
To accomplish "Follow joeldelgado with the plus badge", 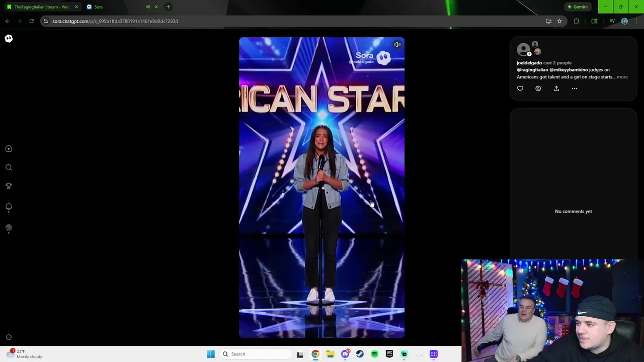I will pyautogui.click(x=529, y=54).
